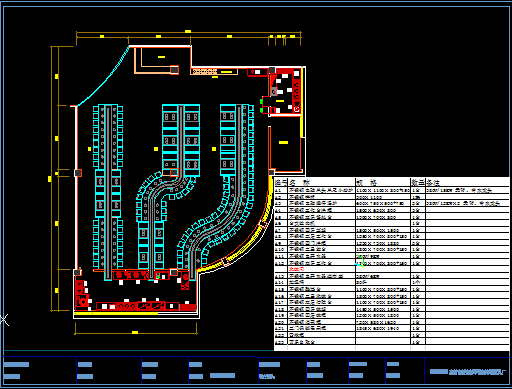Click the long yellow strip along the bottom wall
512x389 pixels.
click(x=116, y=313)
